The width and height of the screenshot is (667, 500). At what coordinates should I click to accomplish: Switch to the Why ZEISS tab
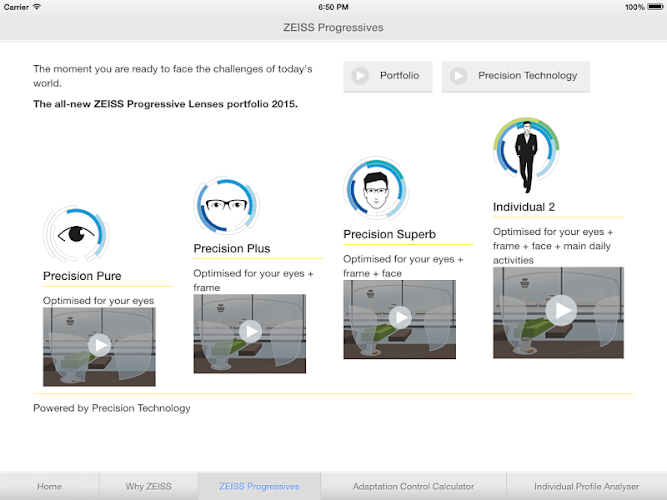tap(148, 486)
